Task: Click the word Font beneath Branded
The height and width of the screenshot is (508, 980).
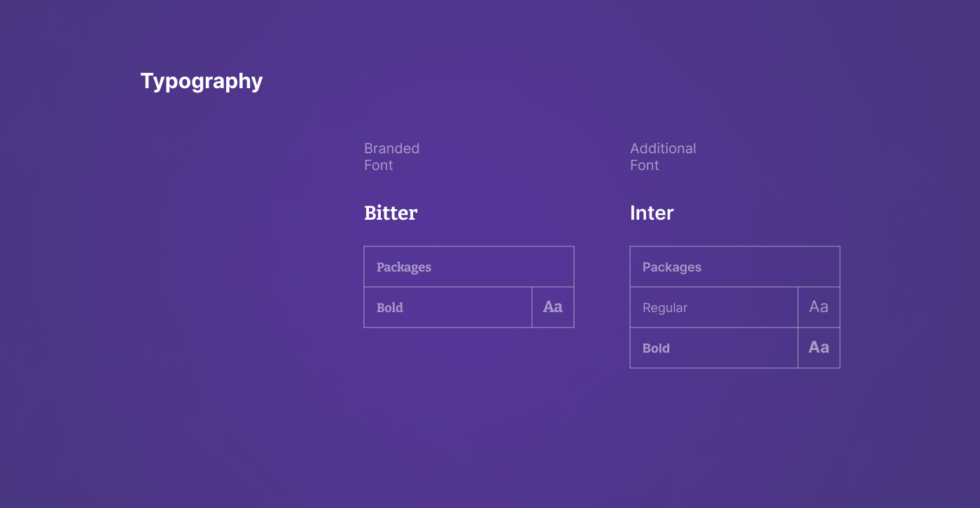Action: tap(378, 165)
